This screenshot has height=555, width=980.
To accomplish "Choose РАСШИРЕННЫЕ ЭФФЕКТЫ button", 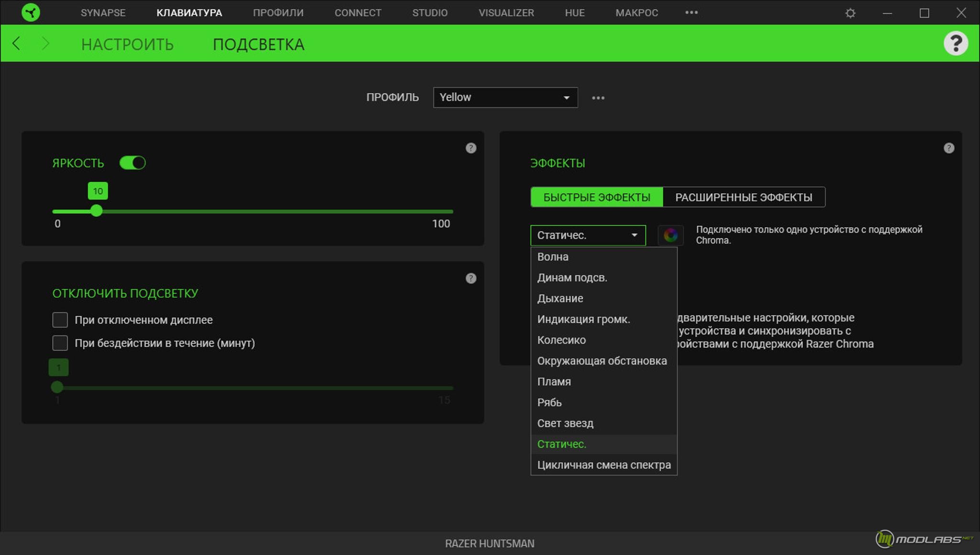I will 744,197.
